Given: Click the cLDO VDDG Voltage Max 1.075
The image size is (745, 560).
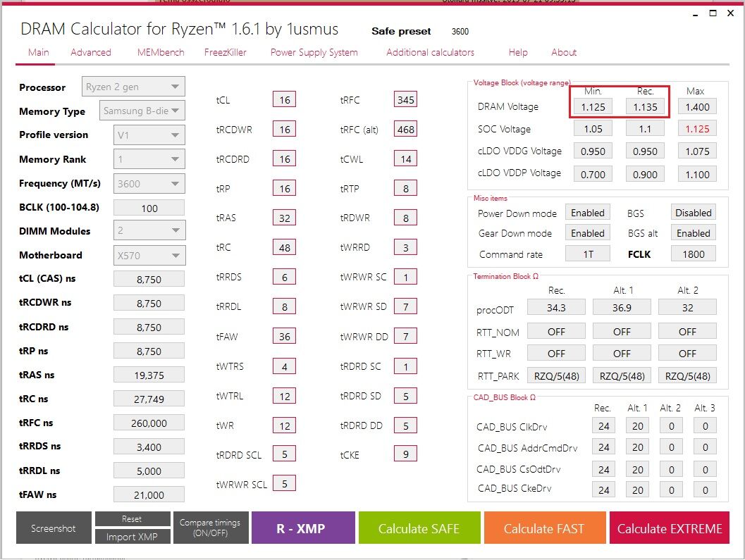Looking at the screenshot, I should [697, 151].
